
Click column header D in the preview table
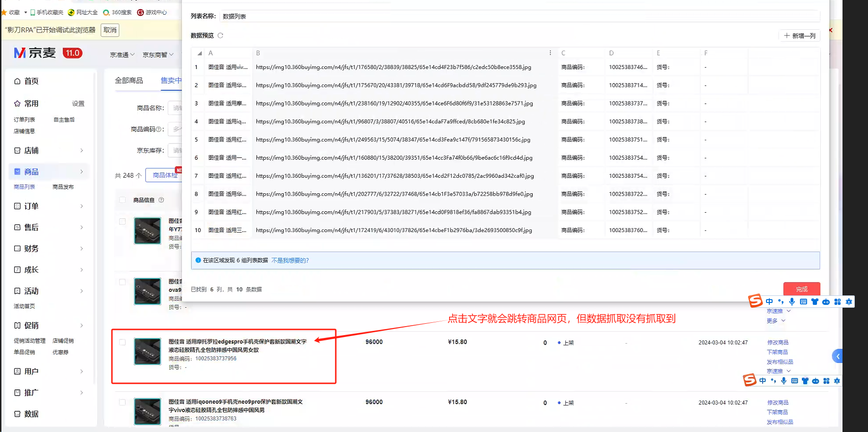628,53
